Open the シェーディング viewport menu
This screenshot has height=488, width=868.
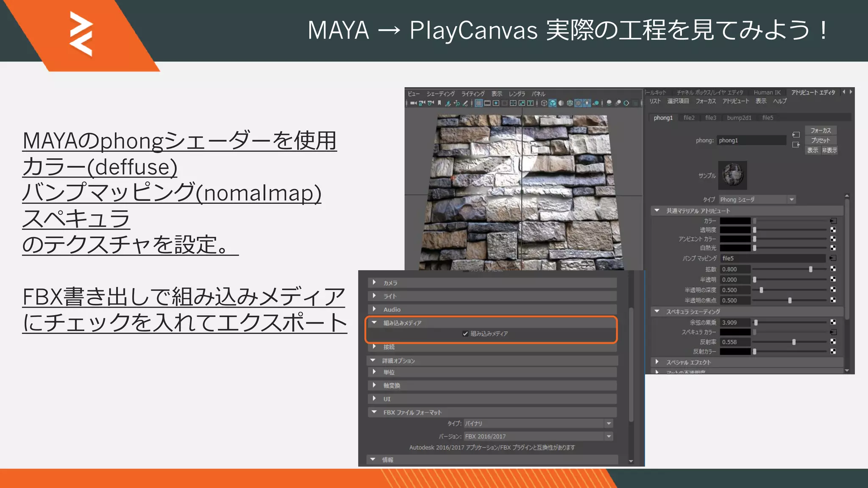point(440,94)
